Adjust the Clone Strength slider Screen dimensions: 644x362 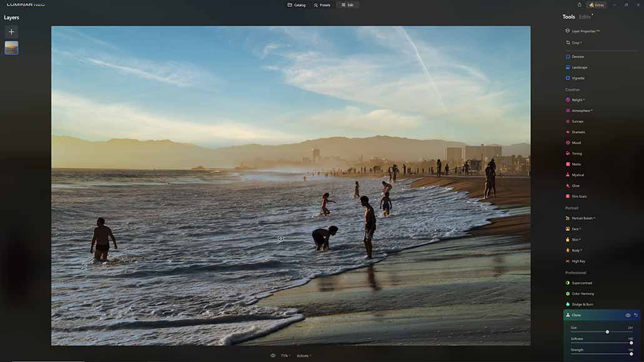pyautogui.click(x=600, y=354)
